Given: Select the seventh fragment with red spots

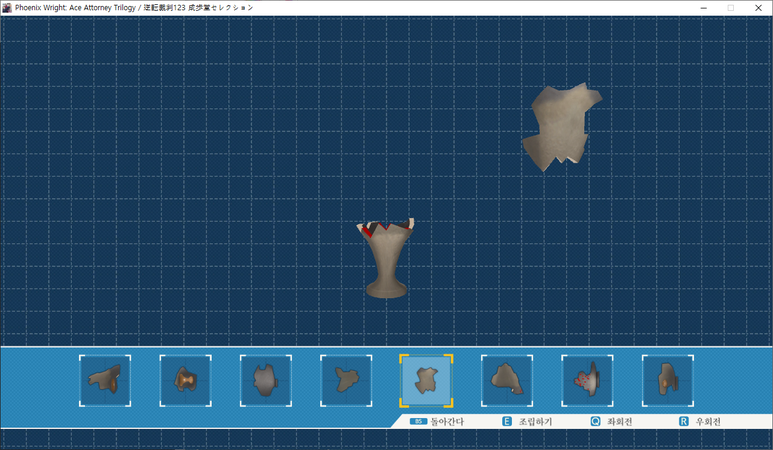Looking at the screenshot, I should [x=587, y=381].
